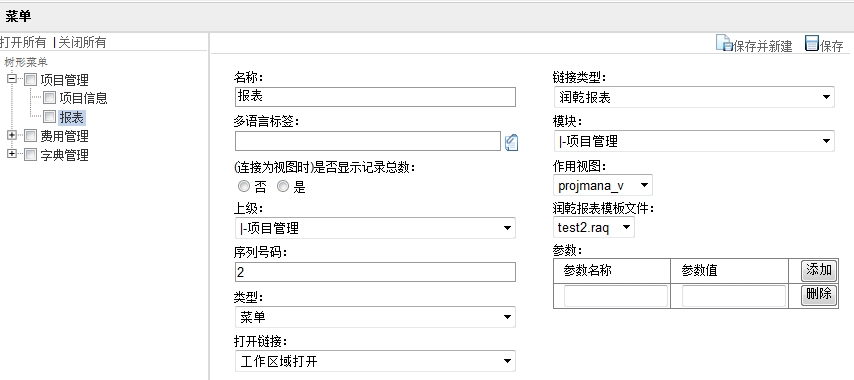Viewport: 854px width, 380px height.
Task: Click the 删除 parameter button
Action: (x=819, y=295)
